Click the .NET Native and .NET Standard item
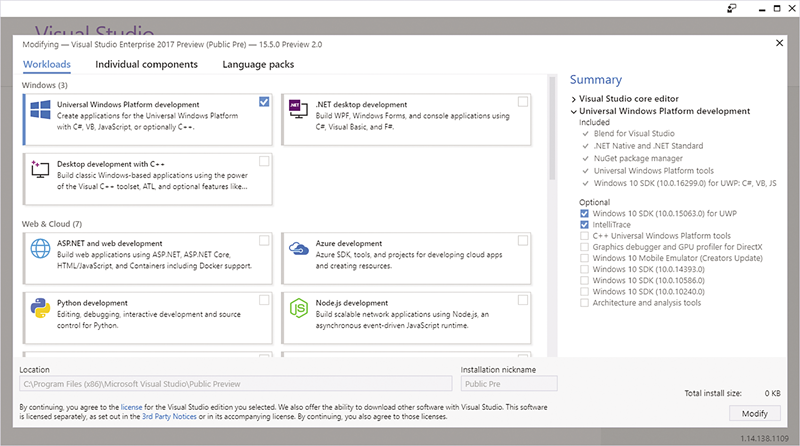This screenshot has width=800, height=446. 648,145
